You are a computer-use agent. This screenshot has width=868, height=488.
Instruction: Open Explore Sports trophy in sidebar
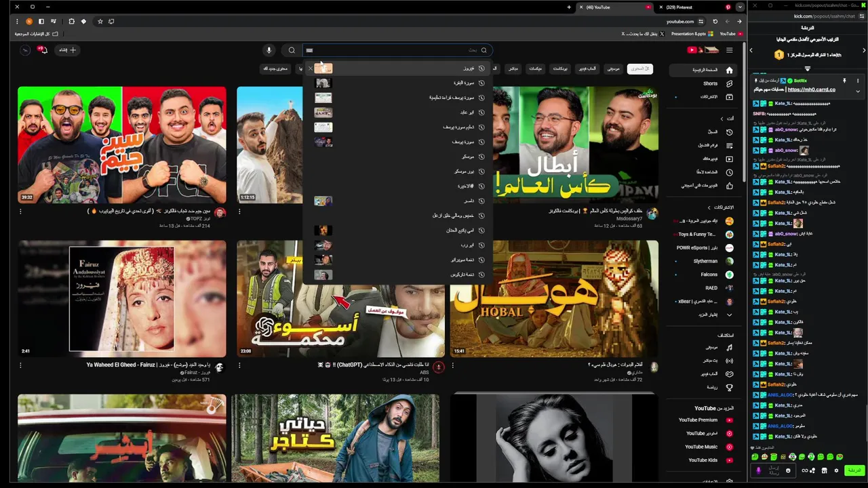pyautogui.click(x=729, y=388)
